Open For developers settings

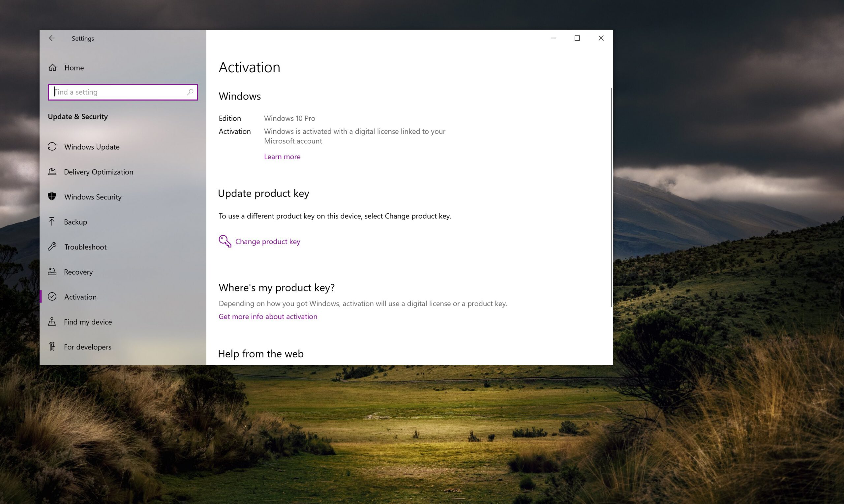click(123, 347)
